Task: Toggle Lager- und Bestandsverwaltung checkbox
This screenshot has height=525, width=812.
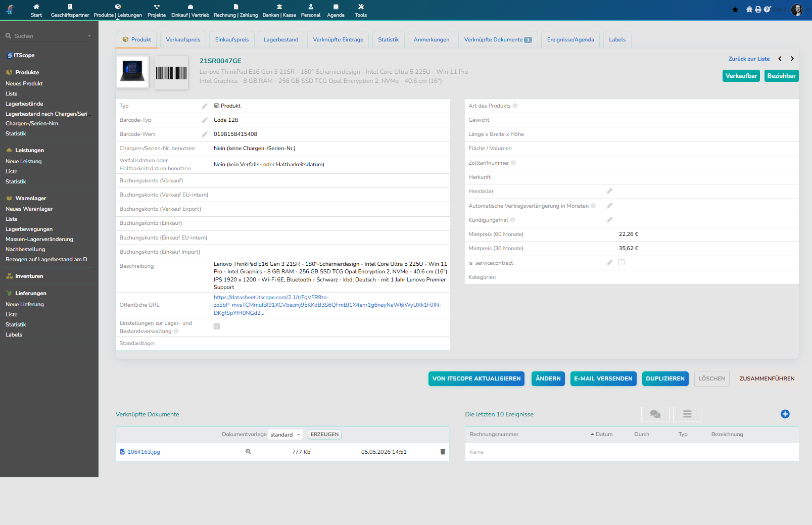Action: [217, 326]
